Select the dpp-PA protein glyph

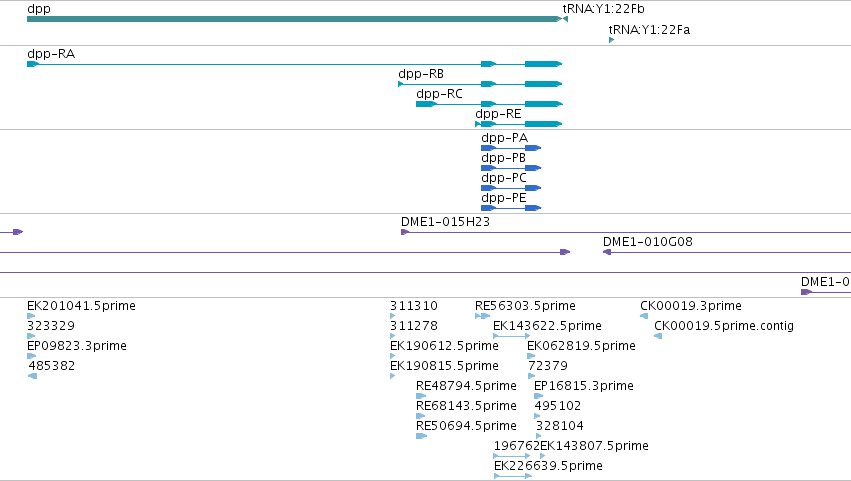coord(511,148)
